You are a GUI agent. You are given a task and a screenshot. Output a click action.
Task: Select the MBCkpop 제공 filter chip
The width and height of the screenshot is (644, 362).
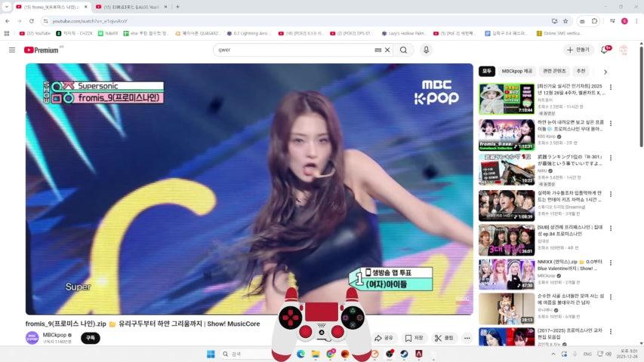click(516, 71)
